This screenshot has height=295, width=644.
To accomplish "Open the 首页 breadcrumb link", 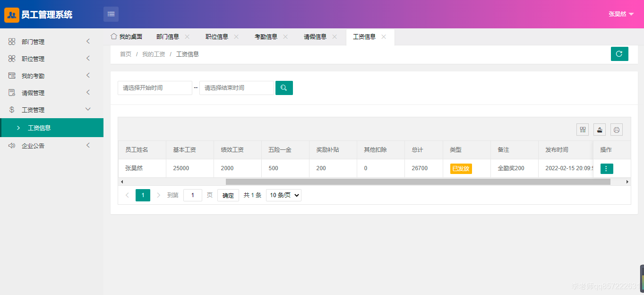I will [x=125, y=54].
